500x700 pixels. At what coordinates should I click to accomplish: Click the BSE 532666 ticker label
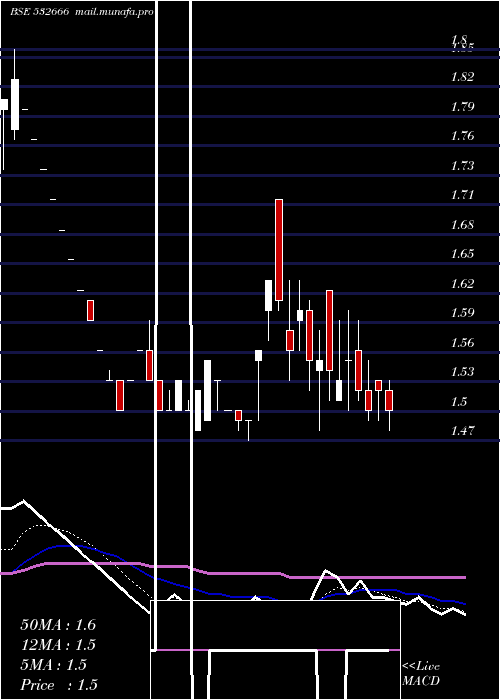coord(39,12)
